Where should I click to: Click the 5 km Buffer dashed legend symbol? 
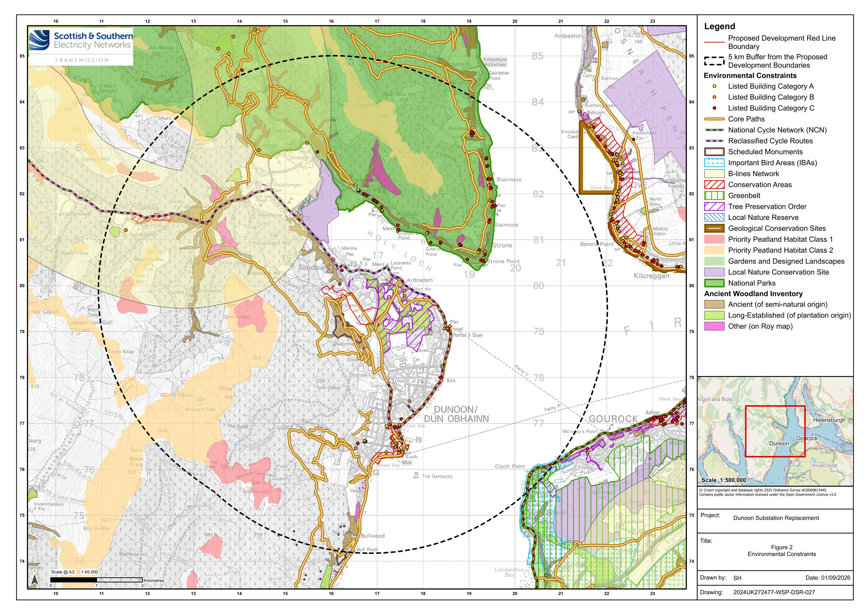(714, 61)
